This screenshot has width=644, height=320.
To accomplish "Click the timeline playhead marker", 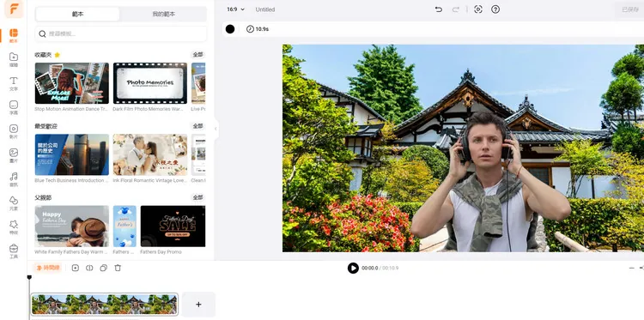I will [29, 278].
